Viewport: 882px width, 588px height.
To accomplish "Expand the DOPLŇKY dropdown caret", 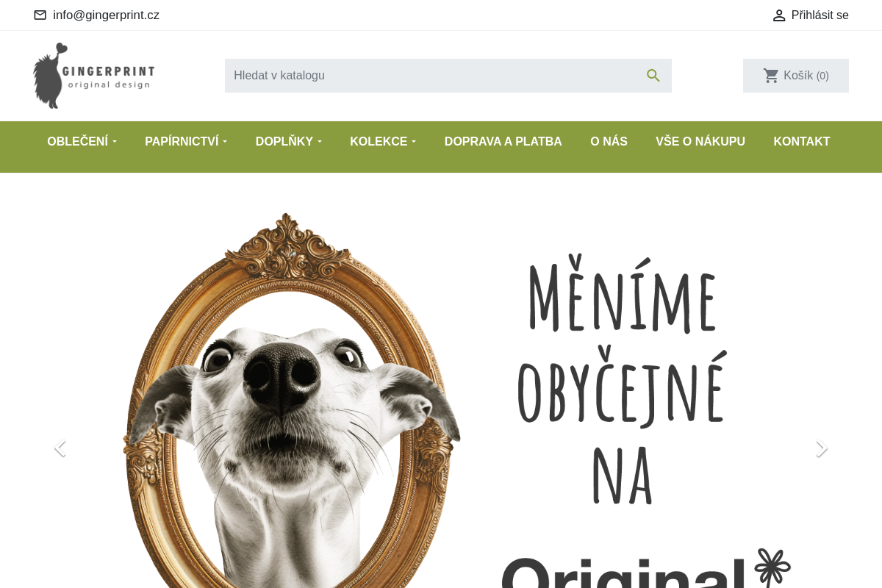I will click(319, 142).
